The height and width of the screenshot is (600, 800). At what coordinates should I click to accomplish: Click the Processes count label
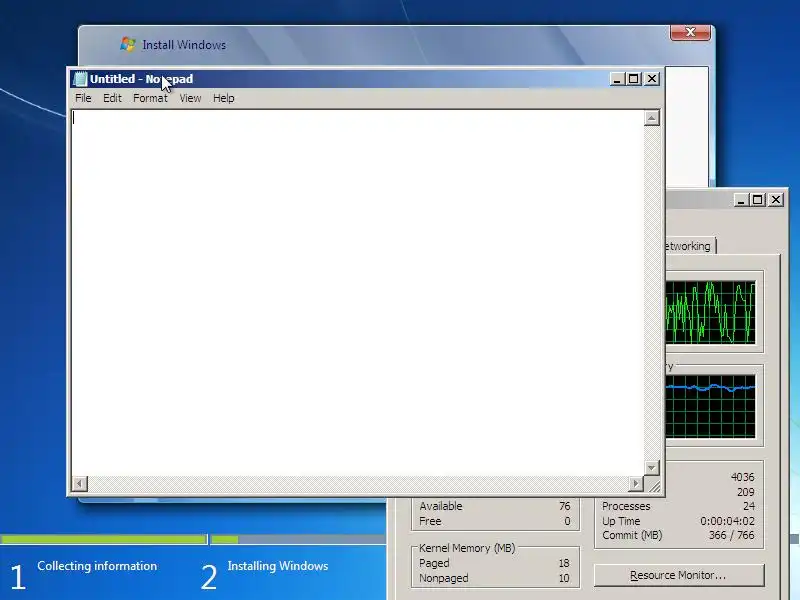(x=626, y=506)
